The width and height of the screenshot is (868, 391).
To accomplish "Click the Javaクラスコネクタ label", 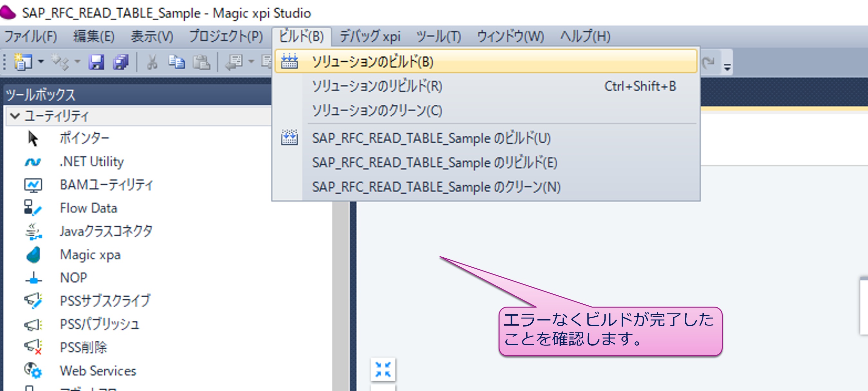I will click(106, 232).
